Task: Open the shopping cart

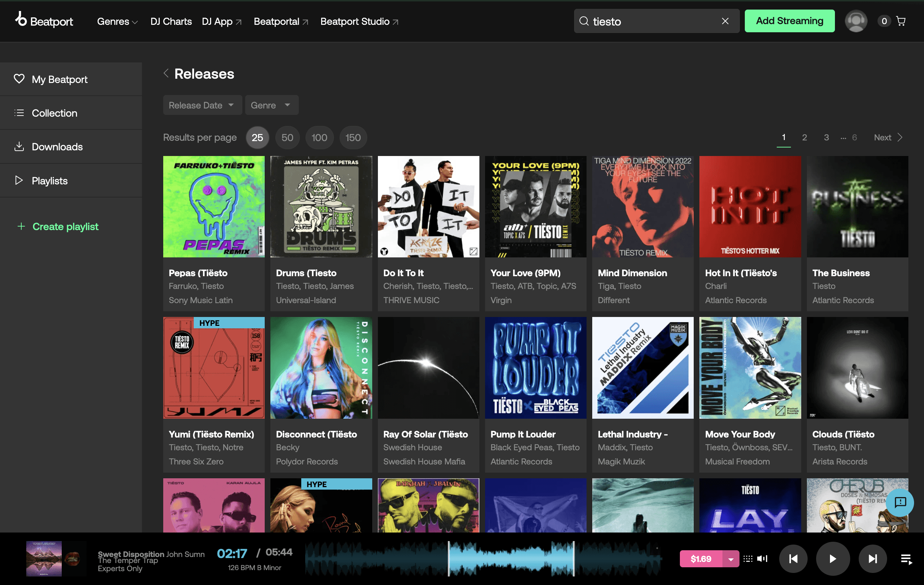Action: point(901,21)
